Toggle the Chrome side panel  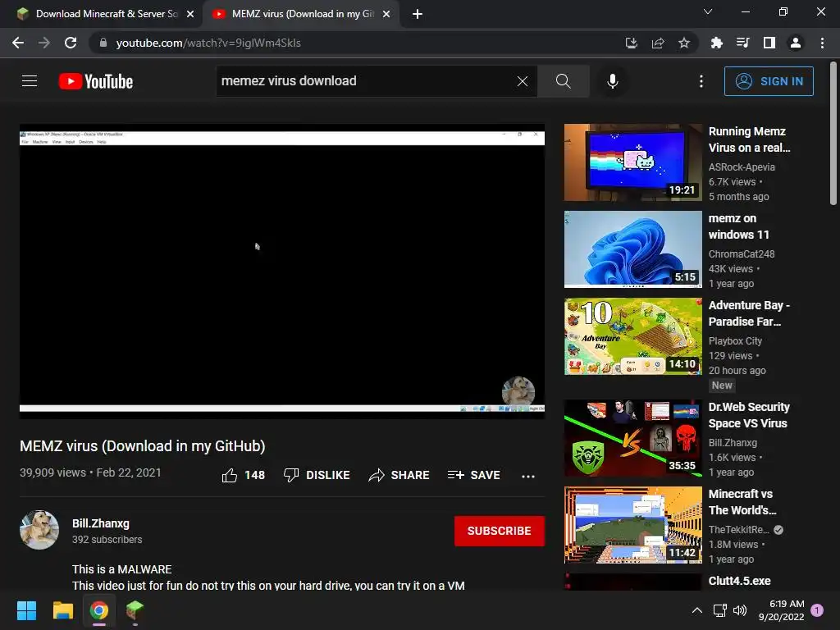point(769,43)
